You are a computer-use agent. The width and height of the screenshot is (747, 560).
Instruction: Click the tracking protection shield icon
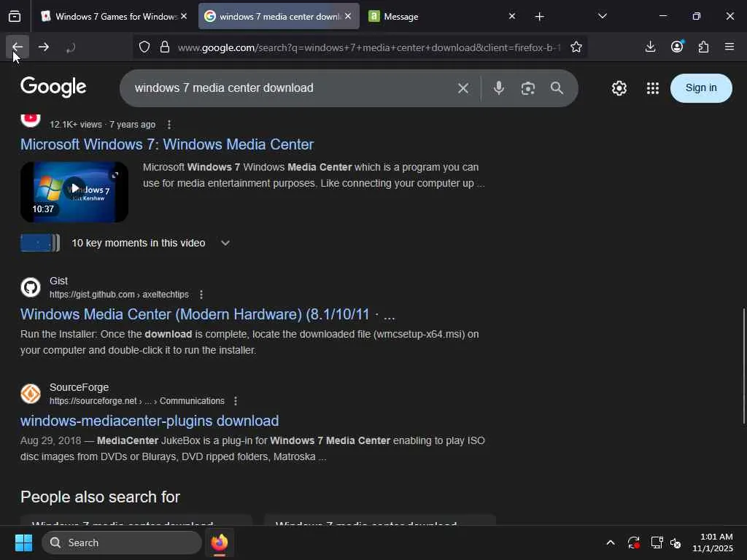click(144, 47)
